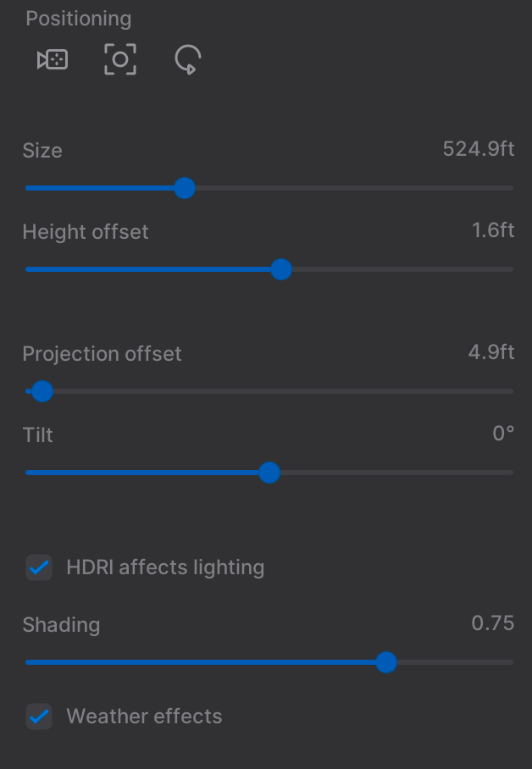Disable the Weather effects checkbox
Screen dimensions: 532x769
(x=39, y=716)
